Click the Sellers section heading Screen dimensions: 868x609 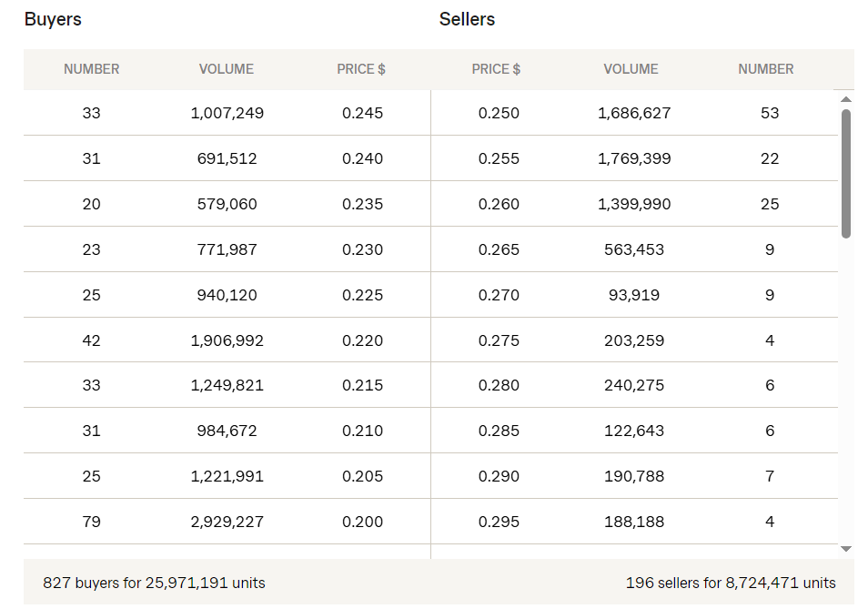[467, 19]
